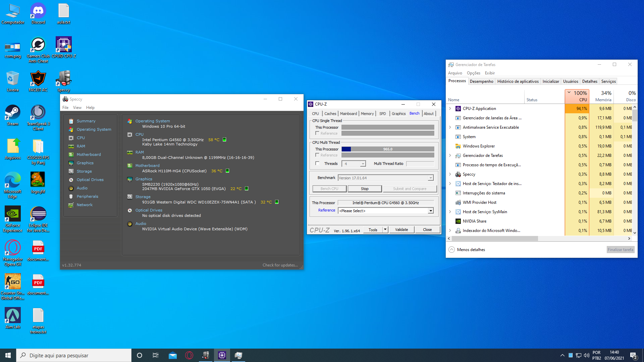Open the Opções menu in Task Manager
The width and height of the screenshot is (644, 362).
[473, 73]
